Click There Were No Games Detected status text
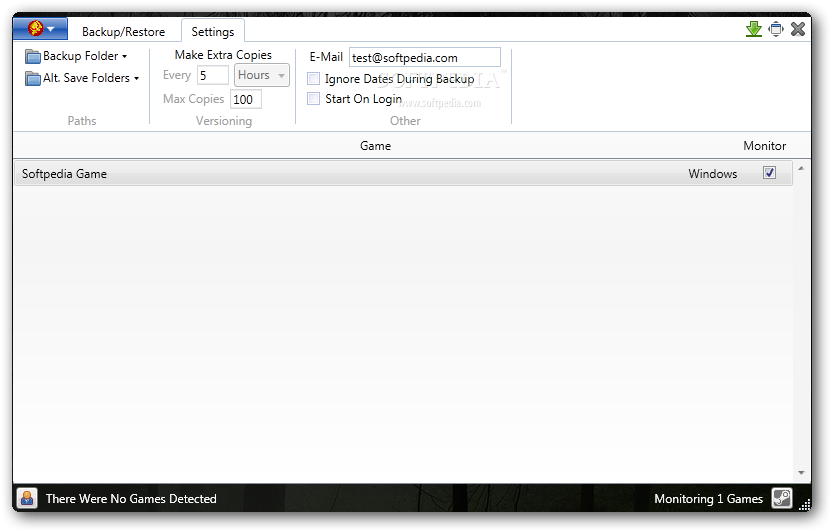The height and width of the screenshot is (532, 832). point(131,499)
